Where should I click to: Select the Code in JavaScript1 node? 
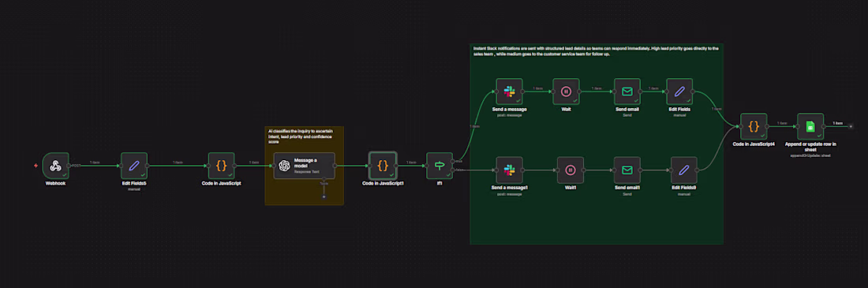[x=383, y=166]
